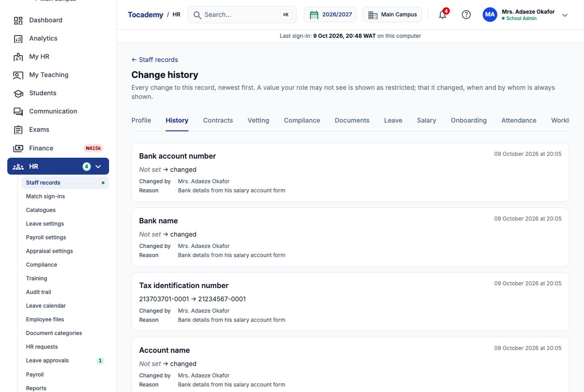Viewport: 584px width, 392px height.
Task: Open Document categories submenu item
Action: [65, 333]
